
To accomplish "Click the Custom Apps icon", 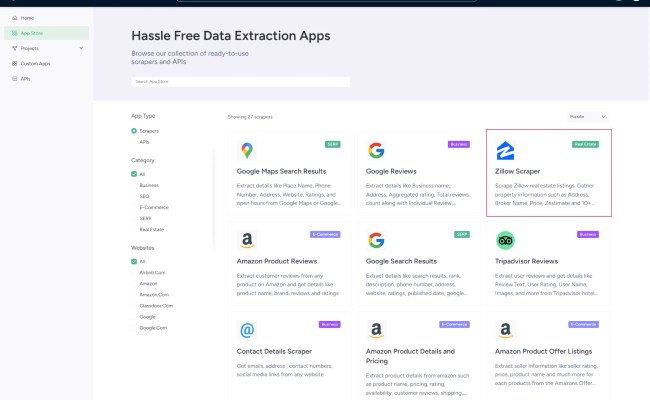I will (x=15, y=63).
